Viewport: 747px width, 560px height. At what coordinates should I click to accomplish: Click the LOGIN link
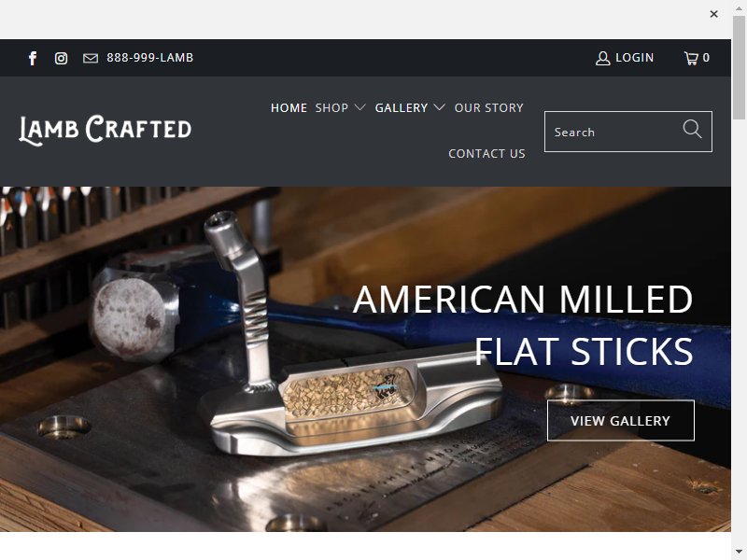point(635,58)
